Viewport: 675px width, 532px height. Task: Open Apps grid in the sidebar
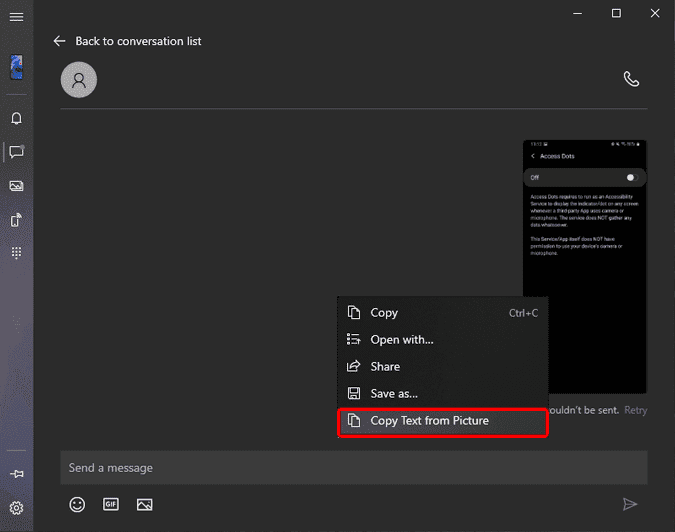[16, 253]
